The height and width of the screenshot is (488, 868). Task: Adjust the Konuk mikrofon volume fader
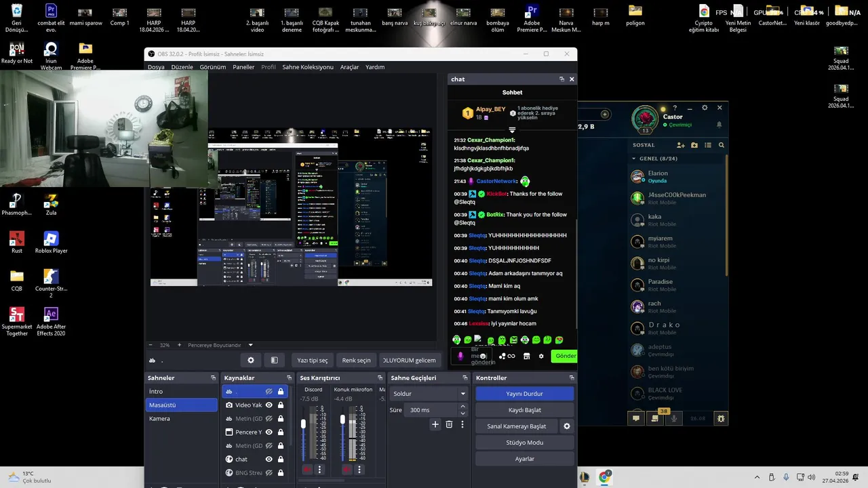click(342, 420)
